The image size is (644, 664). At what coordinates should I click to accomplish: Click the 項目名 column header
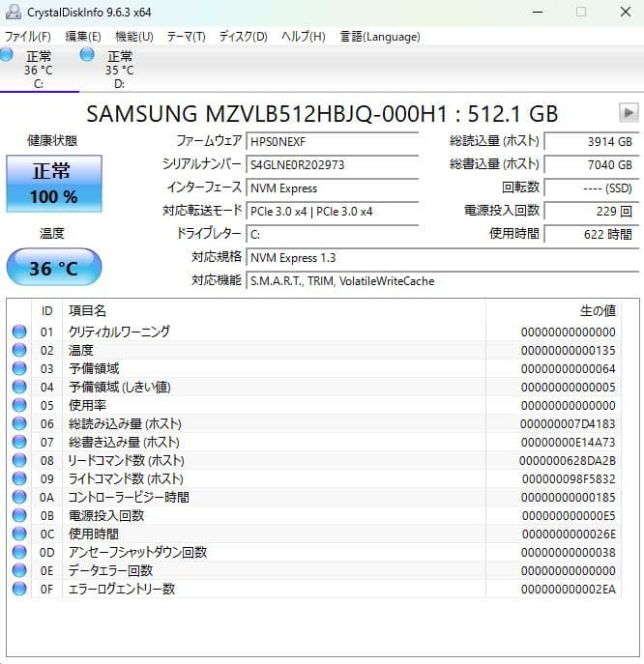click(274, 311)
